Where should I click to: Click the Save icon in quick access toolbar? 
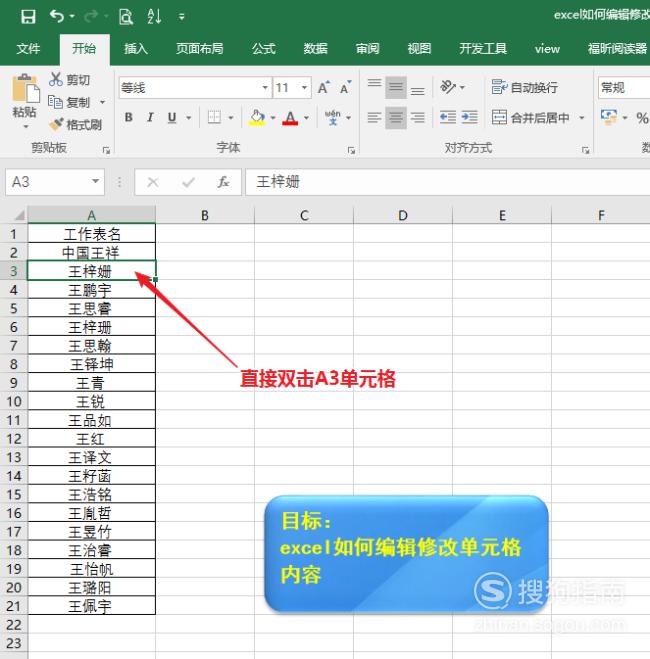pos(28,17)
